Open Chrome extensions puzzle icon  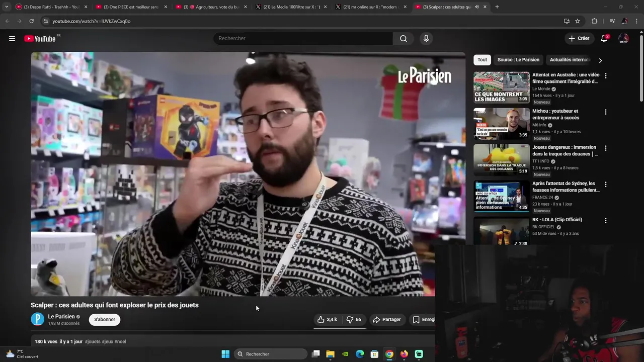click(x=595, y=21)
